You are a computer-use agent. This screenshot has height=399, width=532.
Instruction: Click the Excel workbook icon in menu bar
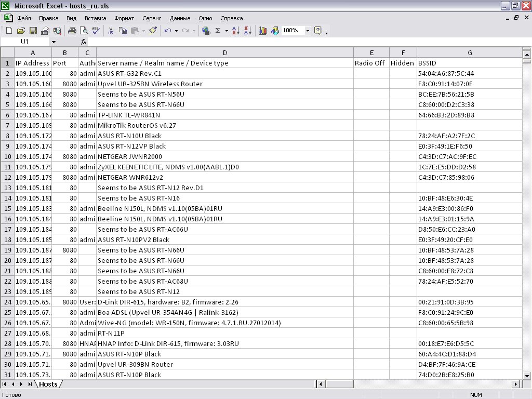tap(8, 18)
